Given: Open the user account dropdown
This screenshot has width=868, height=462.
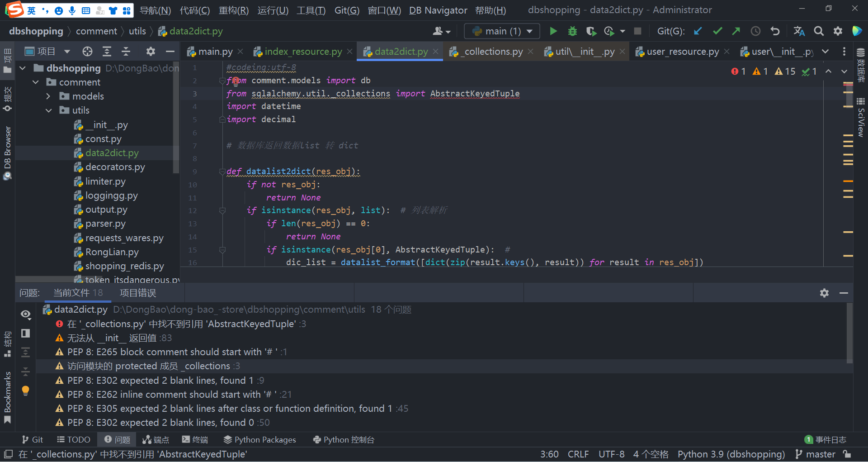Looking at the screenshot, I should tap(442, 31).
